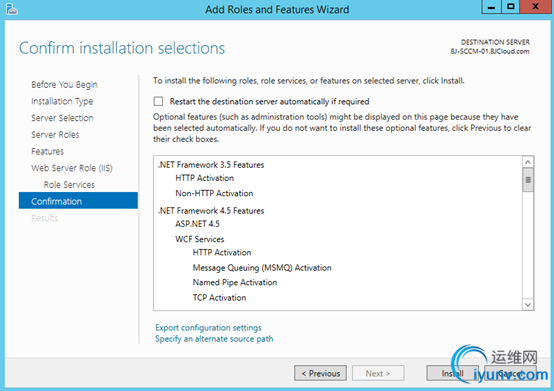554x391 pixels.
Task: Select the Server Selection step
Action: tap(62, 118)
